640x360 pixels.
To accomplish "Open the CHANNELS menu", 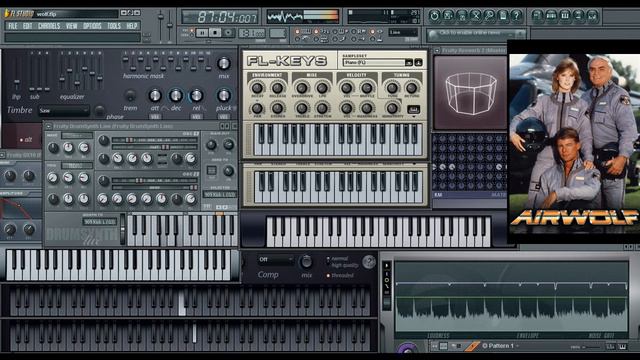I will 49,26.
